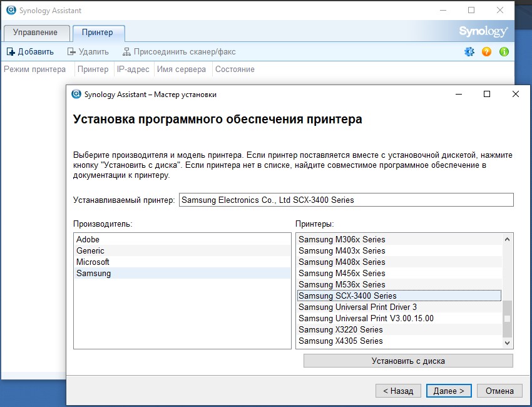
Task: Click the Отмена button
Action: coord(499,391)
